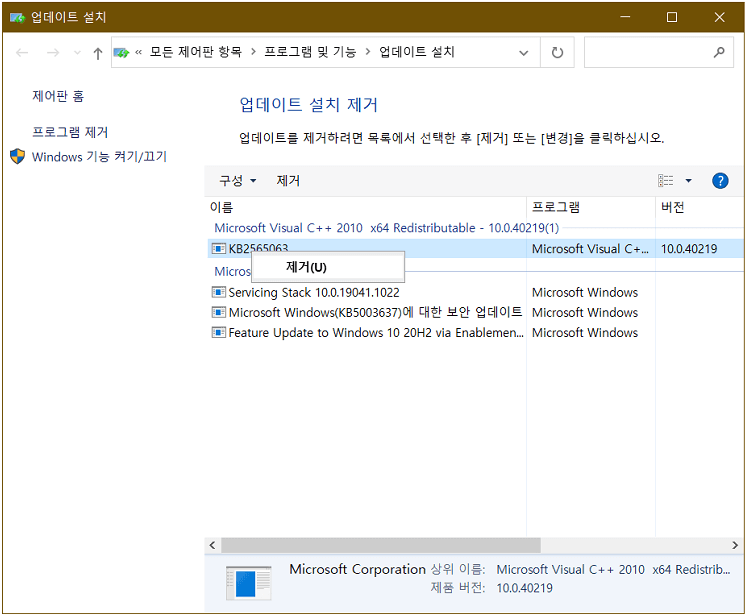Open Windows 기능 켜기/끄기 link
749x616 pixels.
[x=99, y=157]
